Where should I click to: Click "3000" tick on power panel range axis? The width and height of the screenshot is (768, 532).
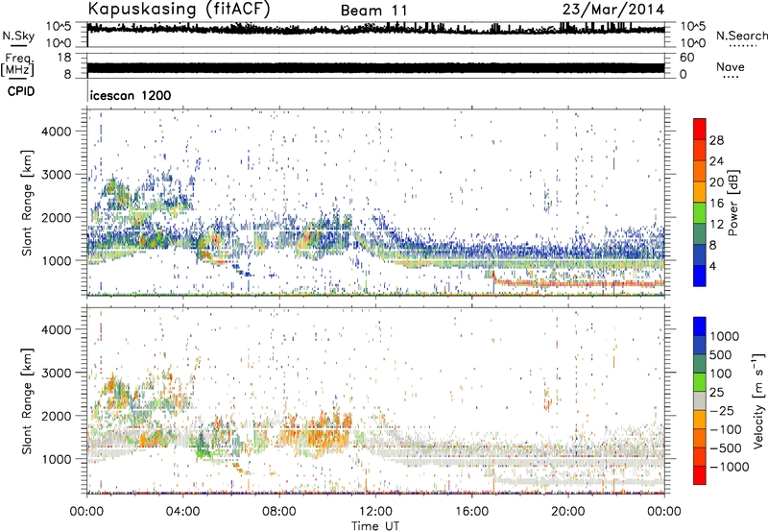pos(56,175)
